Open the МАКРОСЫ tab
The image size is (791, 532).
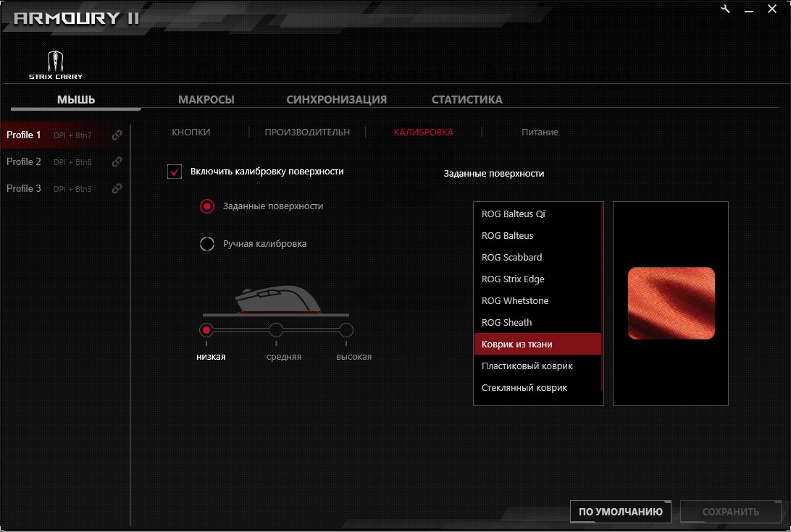[206, 100]
